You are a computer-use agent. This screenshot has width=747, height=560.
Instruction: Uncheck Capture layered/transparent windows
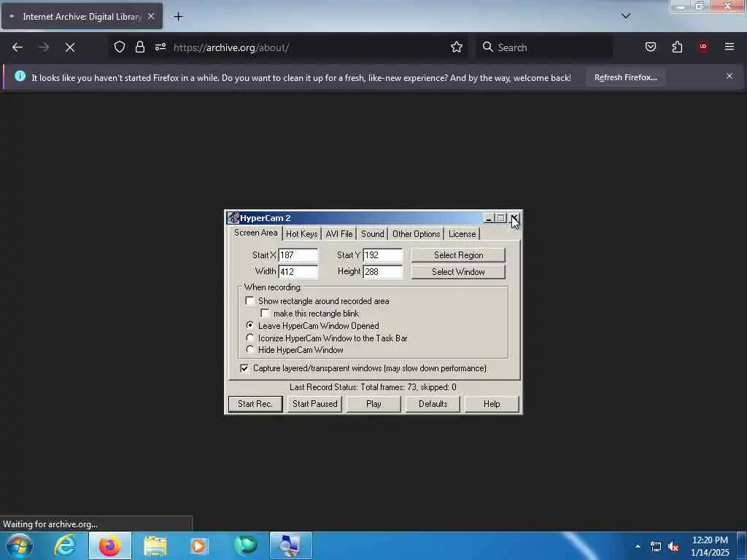pyautogui.click(x=244, y=368)
